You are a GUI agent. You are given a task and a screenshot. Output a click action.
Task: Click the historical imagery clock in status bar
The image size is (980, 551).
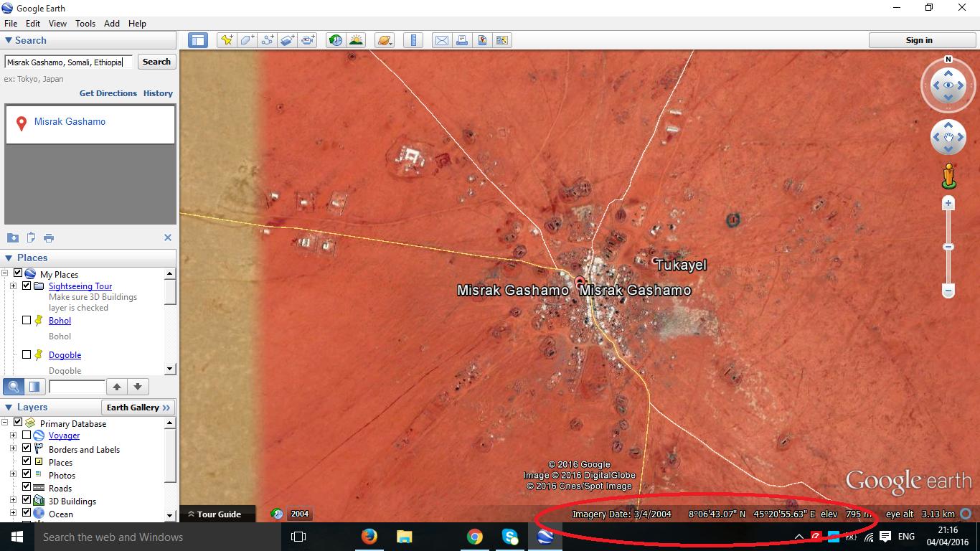[277, 514]
